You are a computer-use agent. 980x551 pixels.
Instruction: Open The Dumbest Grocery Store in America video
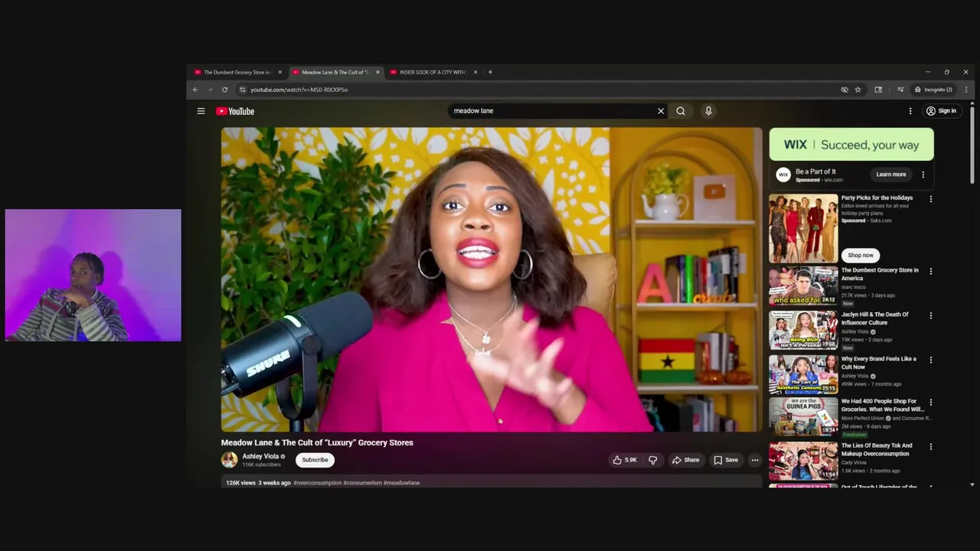click(803, 285)
